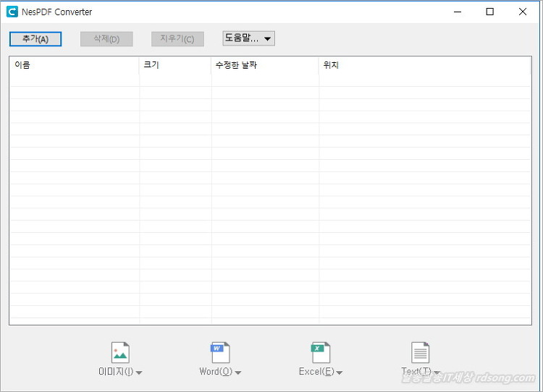Screen dimensions: 543x392
Task: Click the NesPDF Converter app logo
Action: click(x=12, y=12)
